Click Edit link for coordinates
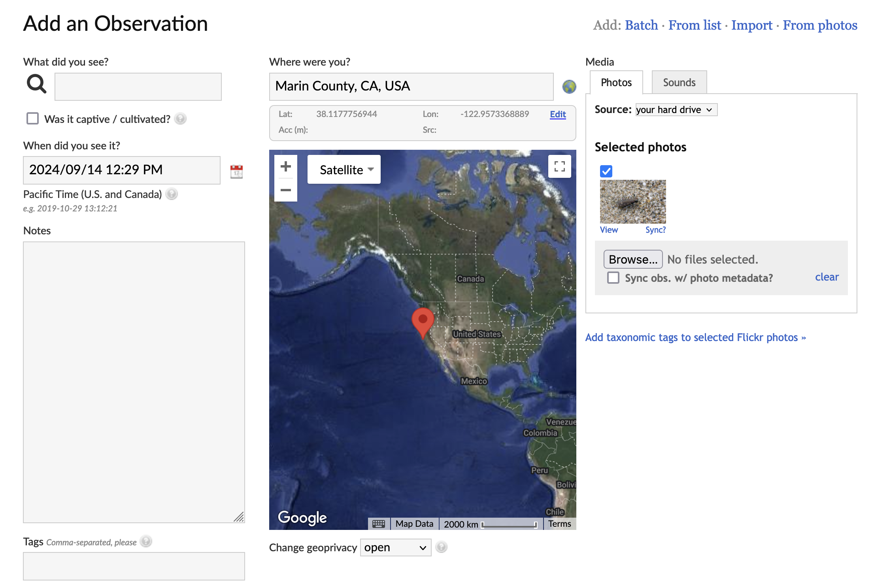The image size is (872, 588). tap(557, 114)
